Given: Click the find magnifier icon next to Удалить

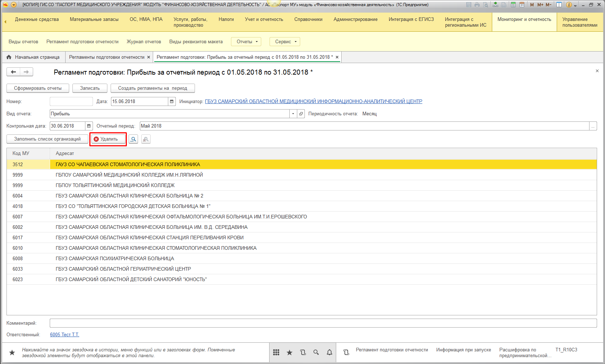Looking at the screenshot, I should pyautogui.click(x=133, y=139).
